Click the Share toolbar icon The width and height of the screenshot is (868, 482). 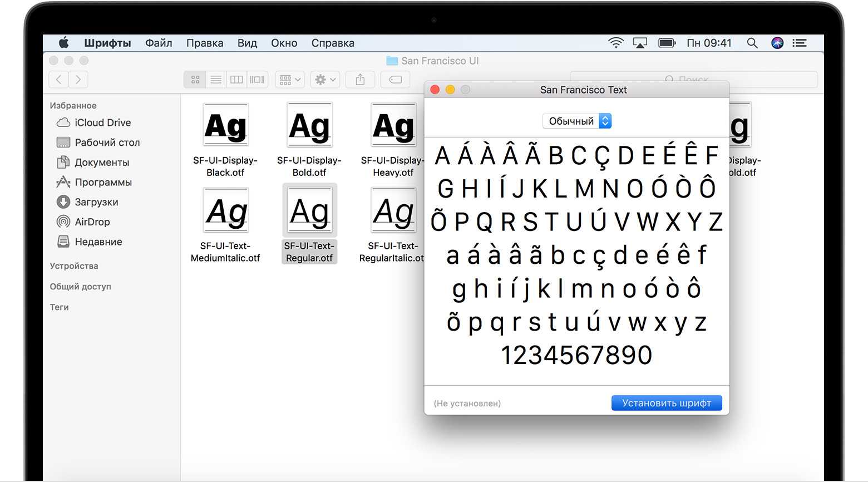[x=360, y=80]
